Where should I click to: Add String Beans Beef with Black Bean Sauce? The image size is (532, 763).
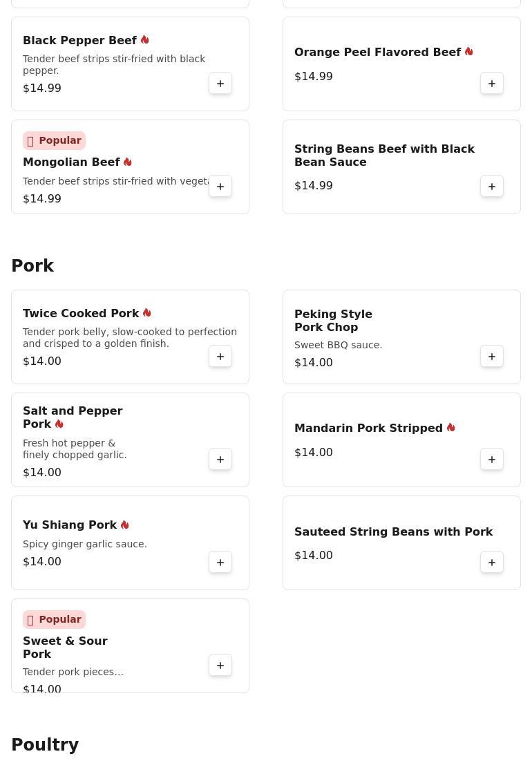tap(492, 187)
